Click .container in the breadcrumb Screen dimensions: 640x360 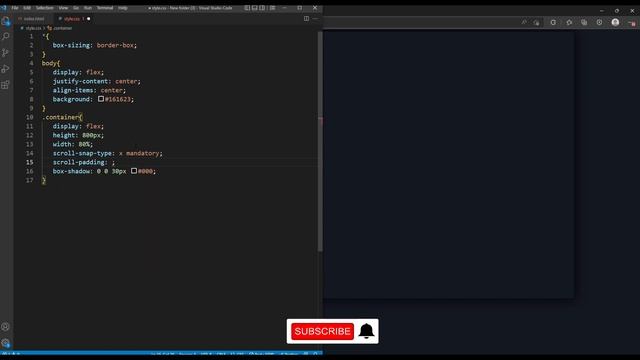(x=62, y=28)
